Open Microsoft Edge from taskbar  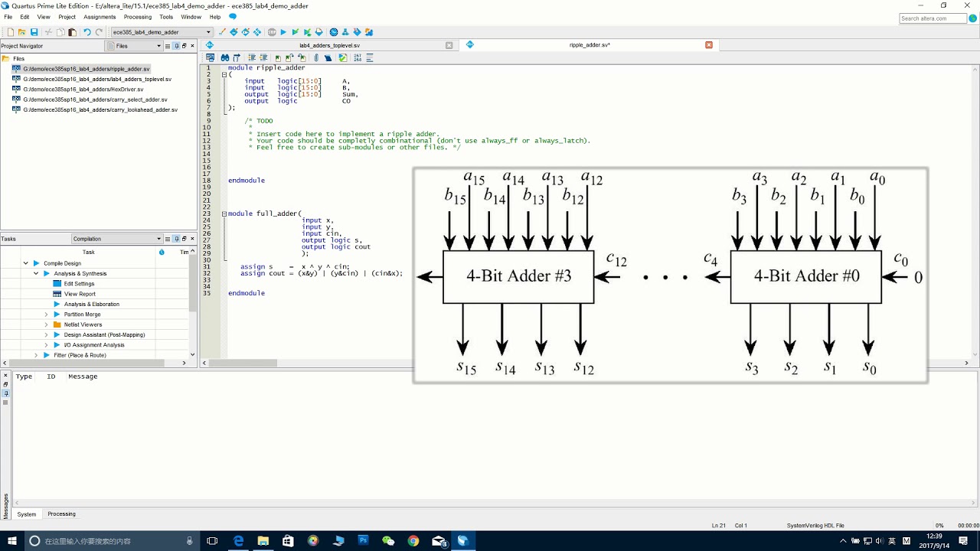click(x=238, y=541)
